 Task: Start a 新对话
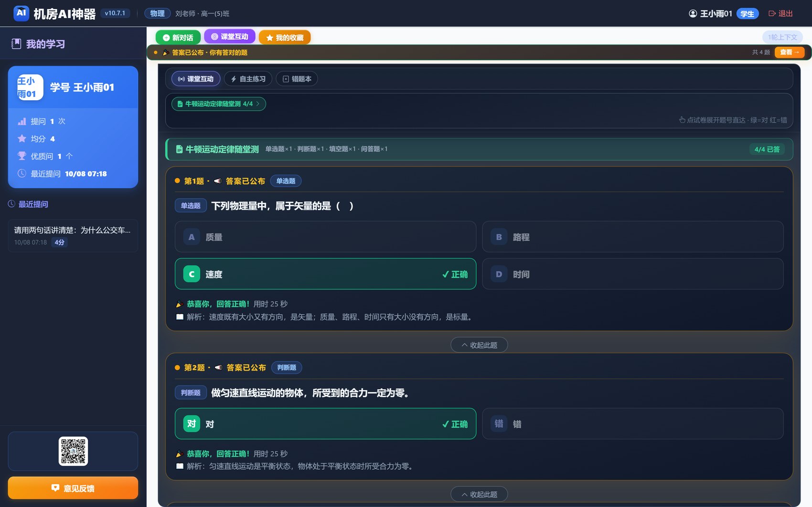[x=178, y=37]
